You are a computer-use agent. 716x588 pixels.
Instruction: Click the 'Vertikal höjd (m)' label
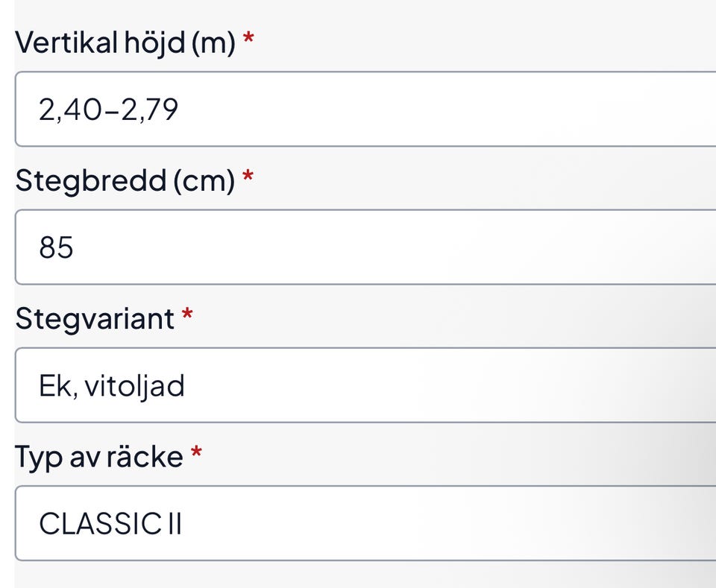tap(125, 42)
